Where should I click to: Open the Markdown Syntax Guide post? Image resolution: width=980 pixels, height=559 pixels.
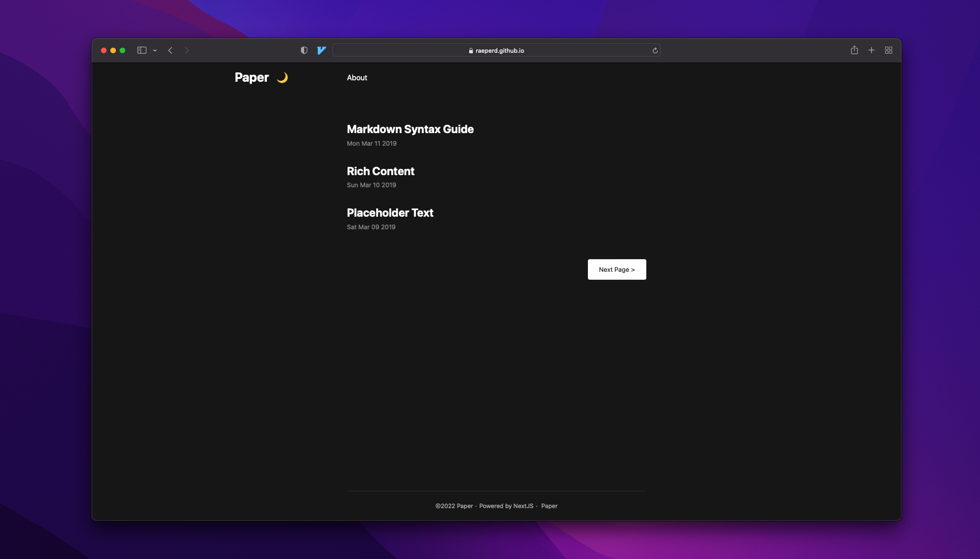(x=410, y=129)
